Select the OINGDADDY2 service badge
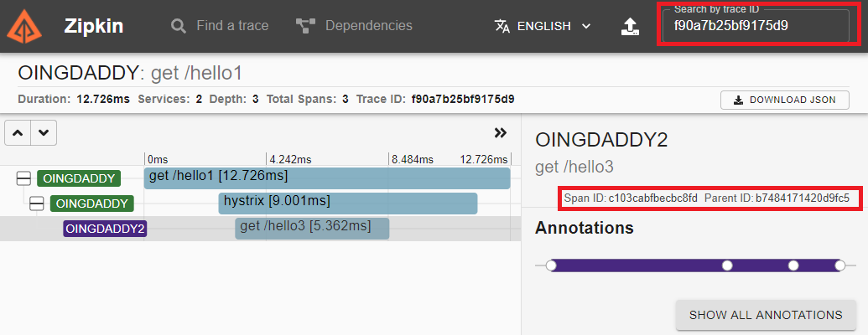This screenshot has height=335, width=868. coord(105,229)
